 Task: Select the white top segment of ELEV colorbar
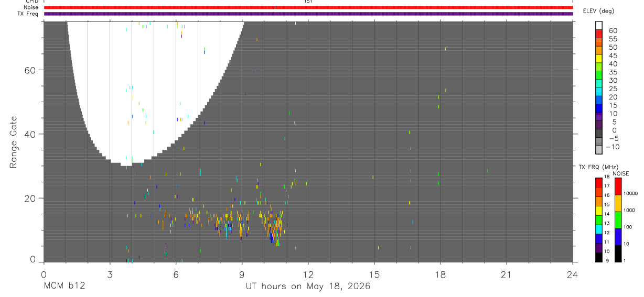click(599, 25)
